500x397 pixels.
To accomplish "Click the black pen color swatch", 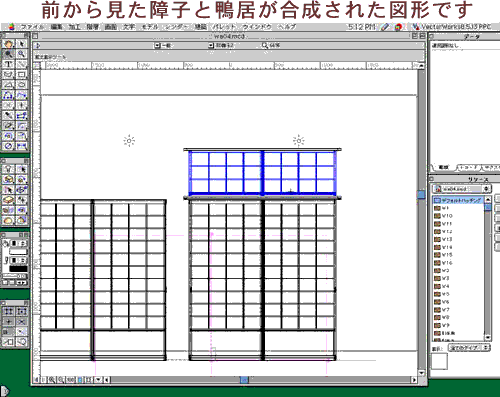I will tap(18, 268).
